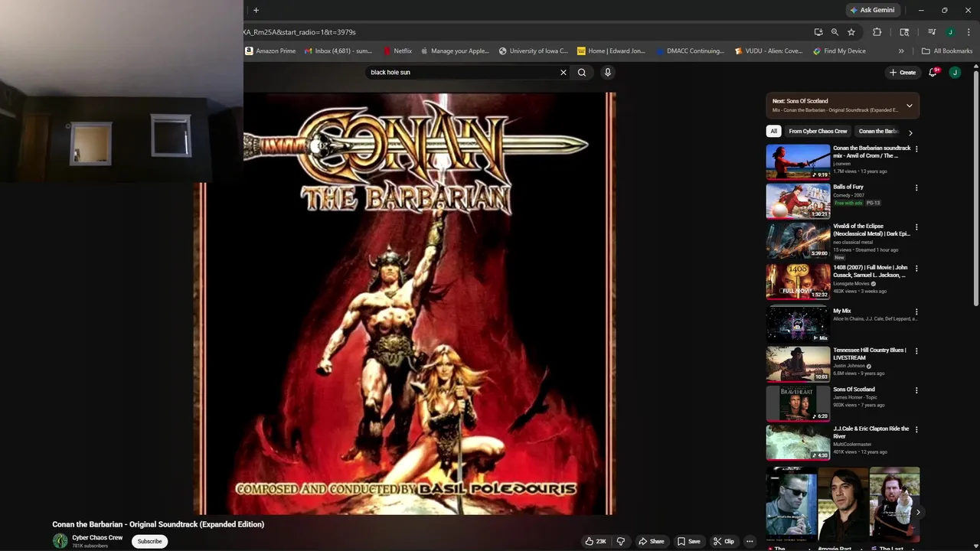The width and height of the screenshot is (980, 551).
Task: Open more options for the Conan soundtrack mix
Action: 916,149
